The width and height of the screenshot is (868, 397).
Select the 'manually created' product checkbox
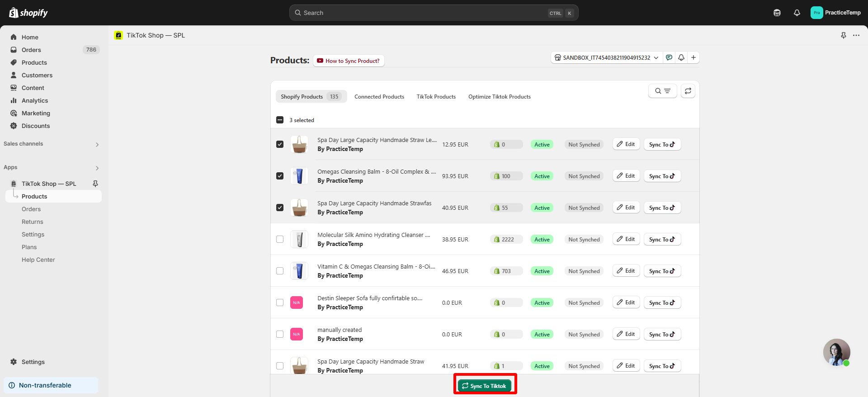coord(280,334)
